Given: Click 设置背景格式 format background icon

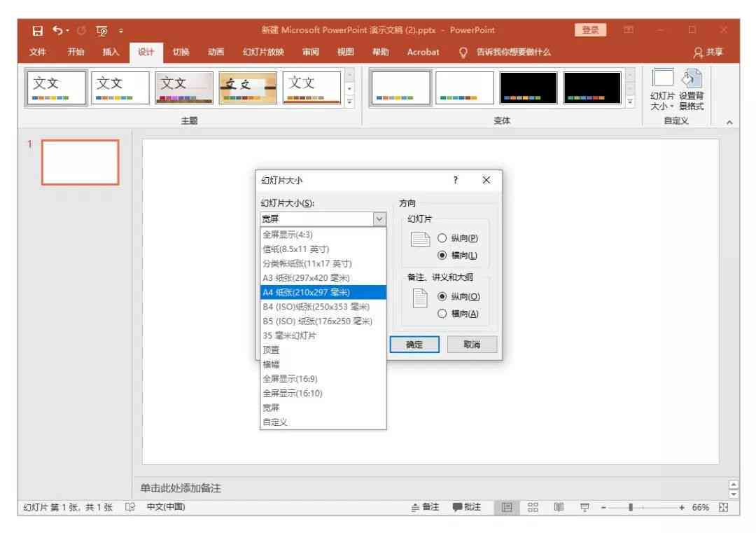Looking at the screenshot, I should (x=692, y=90).
